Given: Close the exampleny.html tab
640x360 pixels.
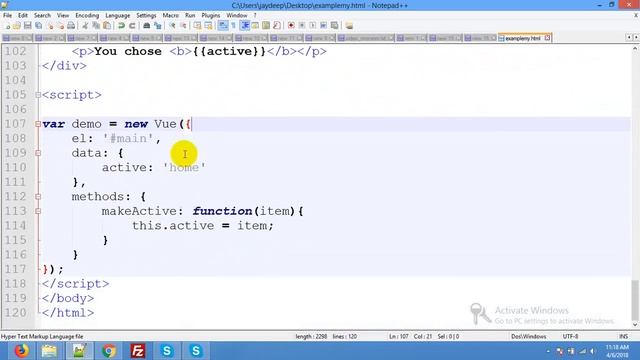Looking at the screenshot, I should tap(547, 38).
